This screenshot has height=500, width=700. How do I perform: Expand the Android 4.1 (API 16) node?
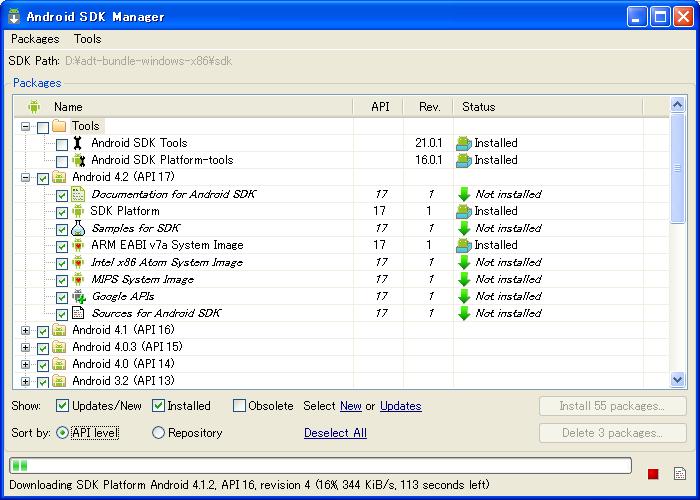[25, 331]
